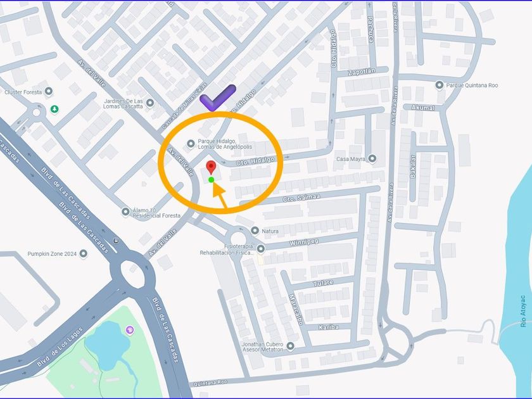The height and width of the screenshot is (399, 532).
Task: Click the Winnipeg street label
Action: click(304, 243)
